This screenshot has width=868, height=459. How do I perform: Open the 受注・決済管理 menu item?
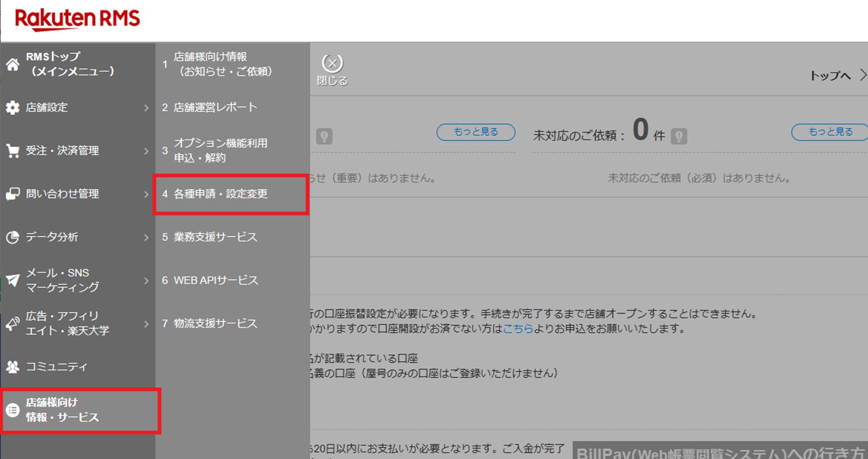[78, 151]
